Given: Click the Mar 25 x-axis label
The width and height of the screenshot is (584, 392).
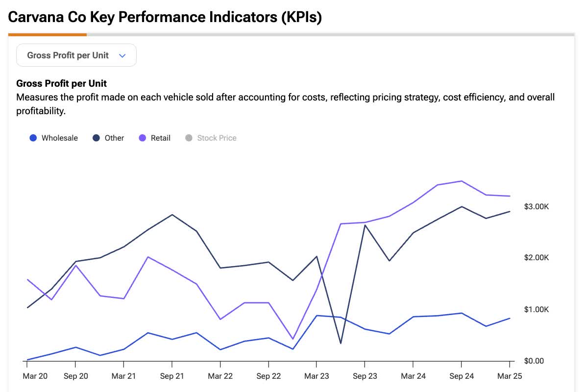Looking at the screenshot, I should click(x=510, y=376).
